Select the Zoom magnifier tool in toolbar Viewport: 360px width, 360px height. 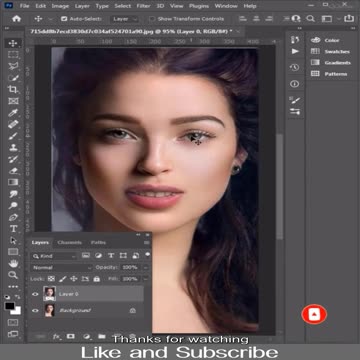click(13, 275)
